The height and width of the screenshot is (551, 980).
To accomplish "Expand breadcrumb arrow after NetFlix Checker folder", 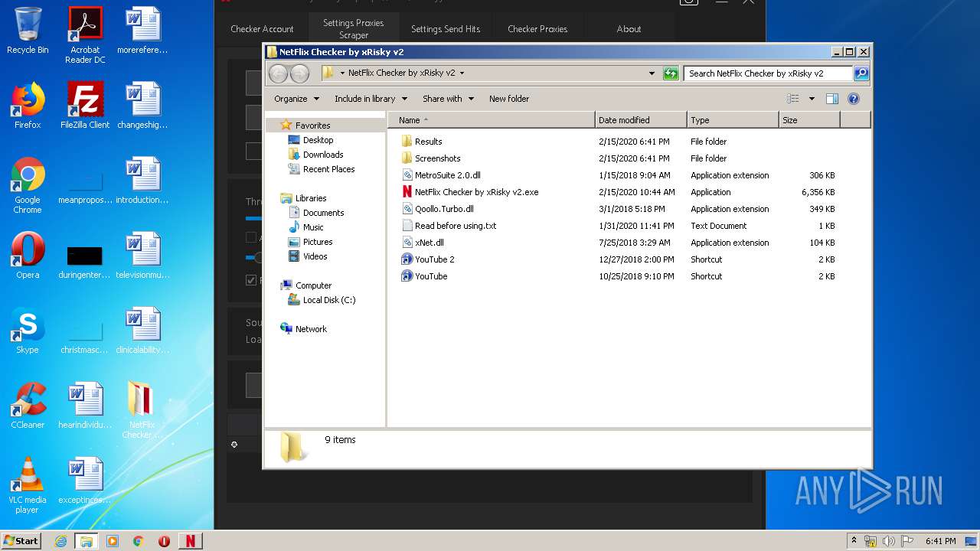I will pos(462,73).
